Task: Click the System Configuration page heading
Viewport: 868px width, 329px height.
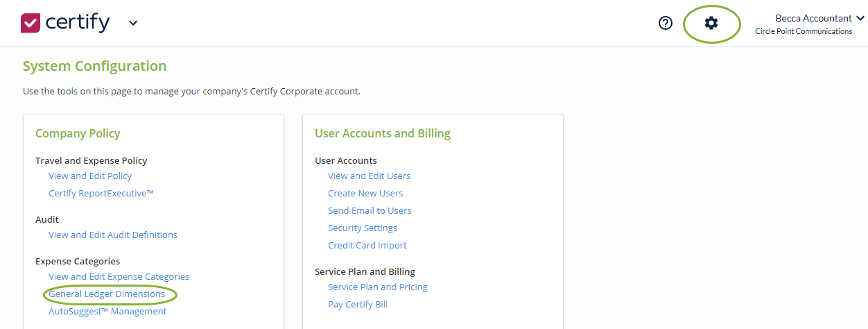Action: 94,67
